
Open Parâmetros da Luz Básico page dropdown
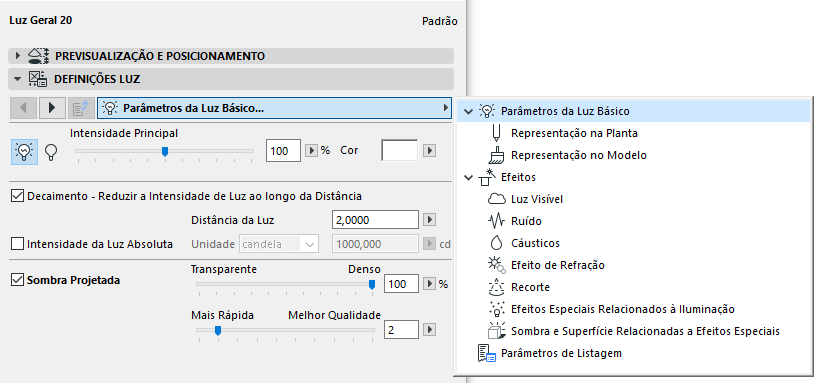tap(275, 108)
